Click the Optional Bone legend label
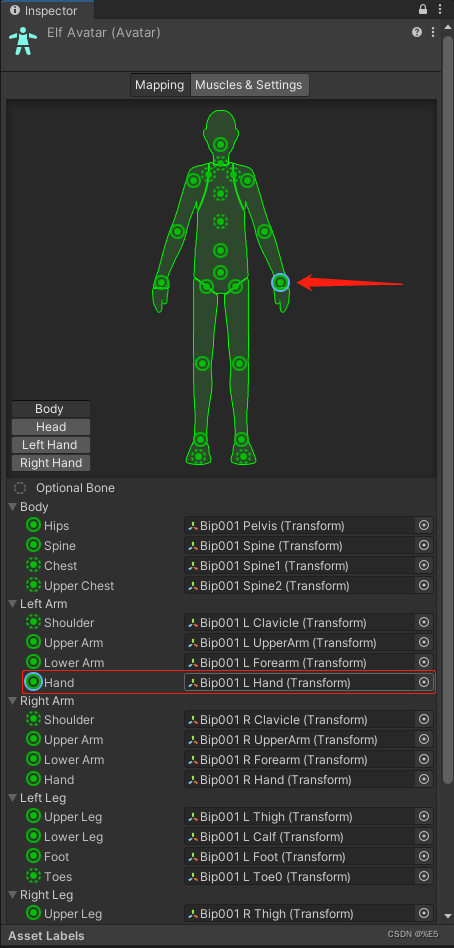The width and height of the screenshot is (454, 948). [75, 488]
